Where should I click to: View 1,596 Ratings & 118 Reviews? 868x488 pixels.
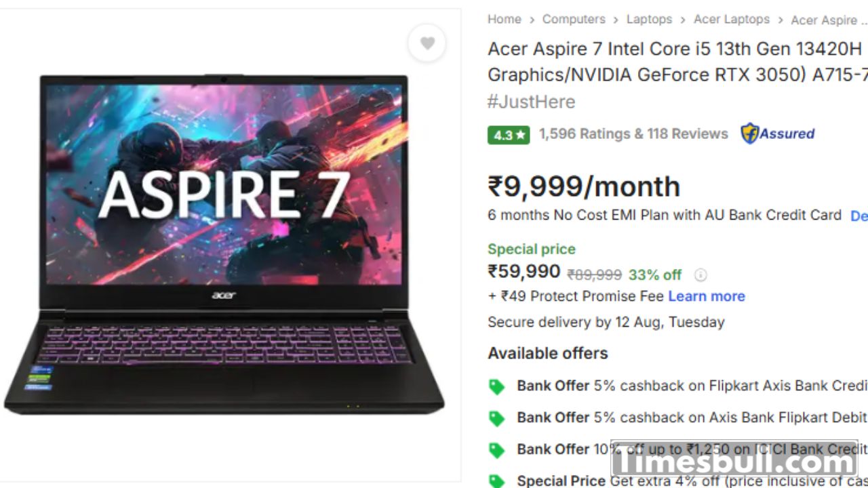(633, 134)
